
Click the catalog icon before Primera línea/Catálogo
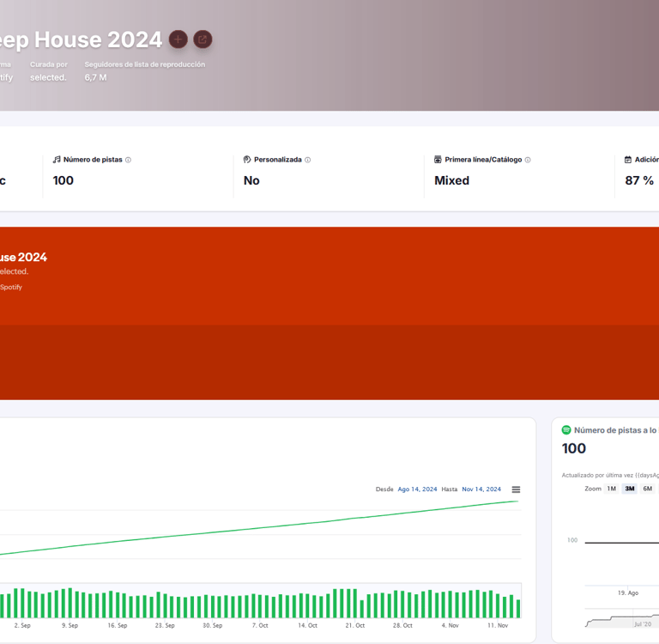438,160
